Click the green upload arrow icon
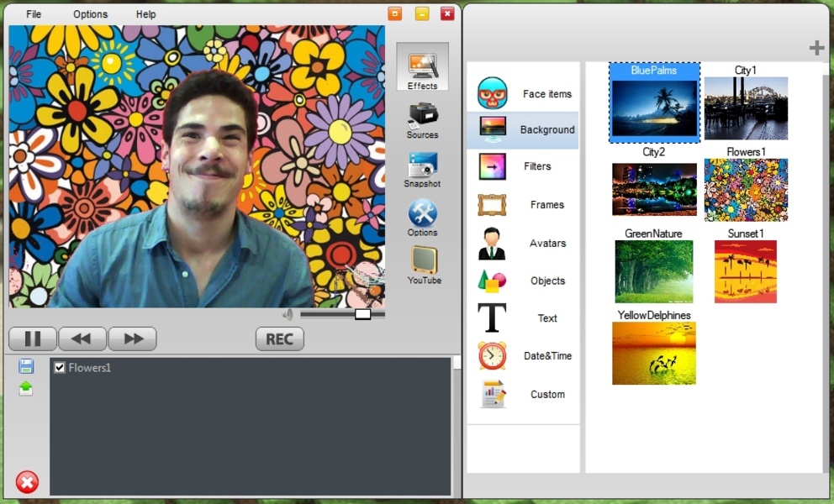The height and width of the screenshot is (504, 834). pos(26,388)
